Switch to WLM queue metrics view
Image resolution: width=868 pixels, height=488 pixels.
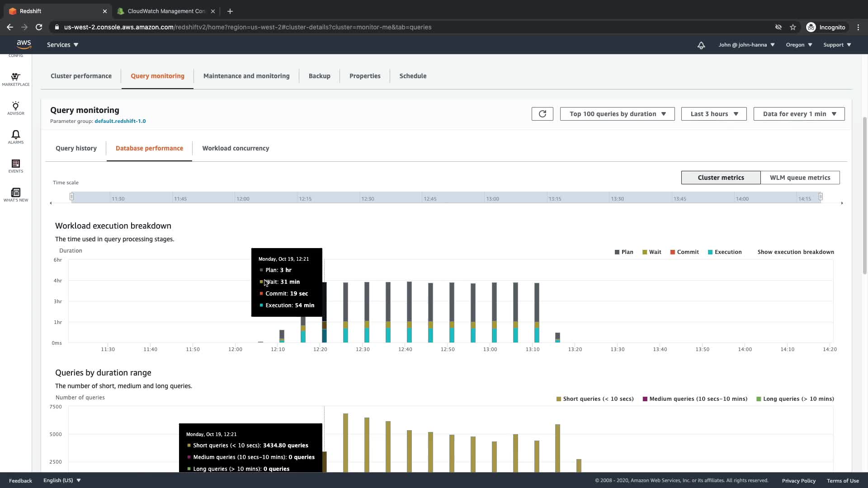coord(800,178)
